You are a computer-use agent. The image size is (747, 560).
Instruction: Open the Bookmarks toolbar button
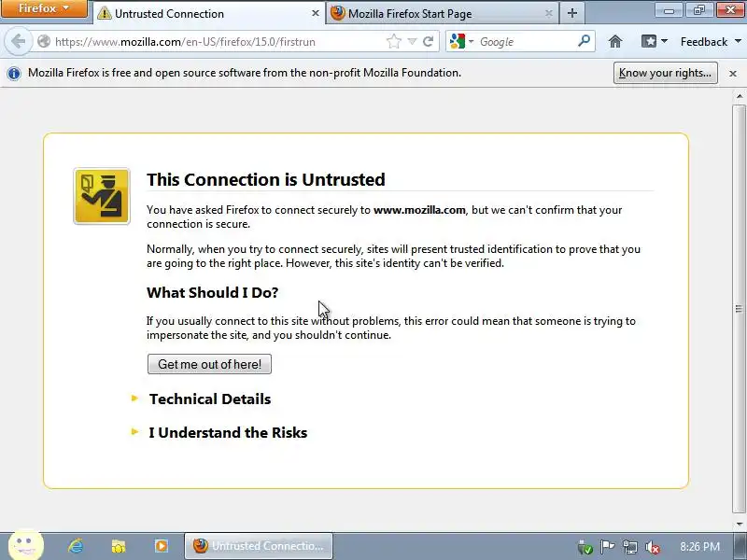coord(654,41)
